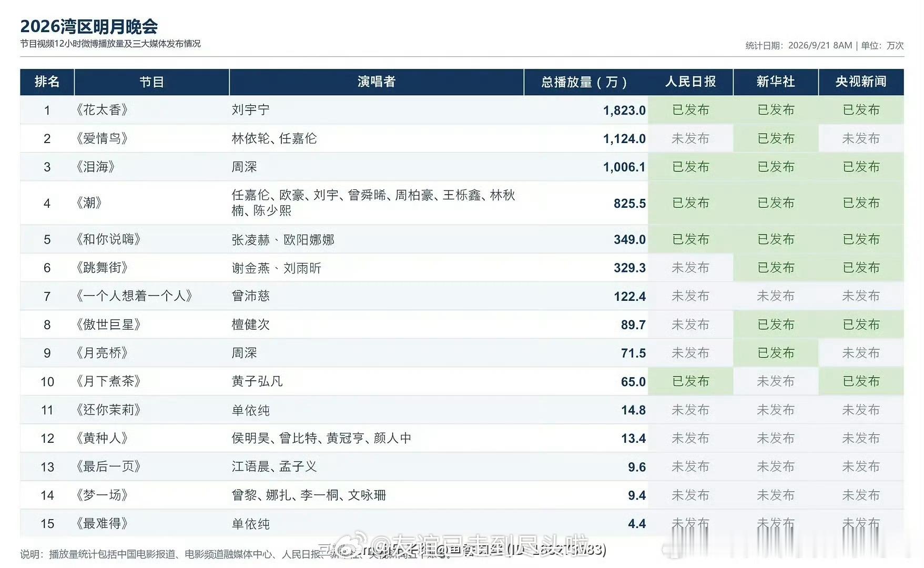This screenshot has width=924, height=568.
Task: Click 人民日报 status for 《花太香》
Action: tap(691, 110)
